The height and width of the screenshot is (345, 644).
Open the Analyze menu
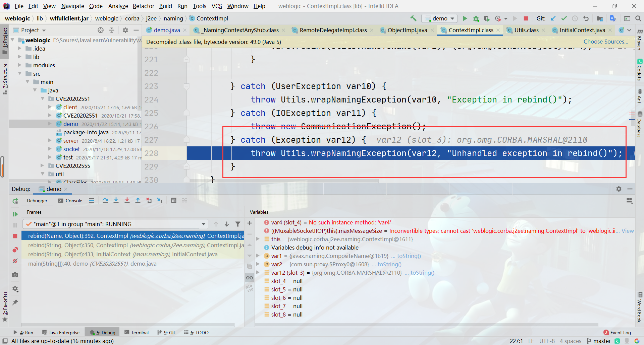(x=118, y=6)
